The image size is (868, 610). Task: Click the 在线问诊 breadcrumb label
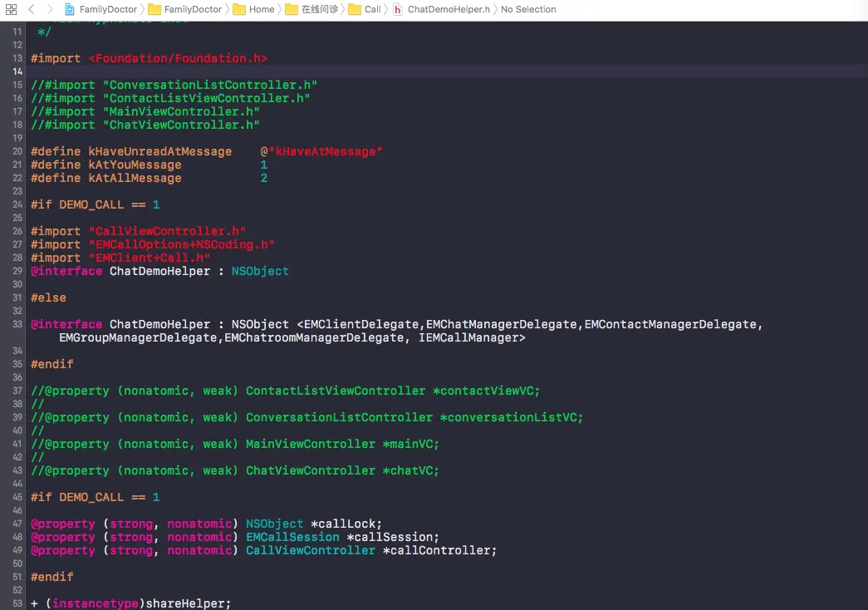tap(319, 9)
